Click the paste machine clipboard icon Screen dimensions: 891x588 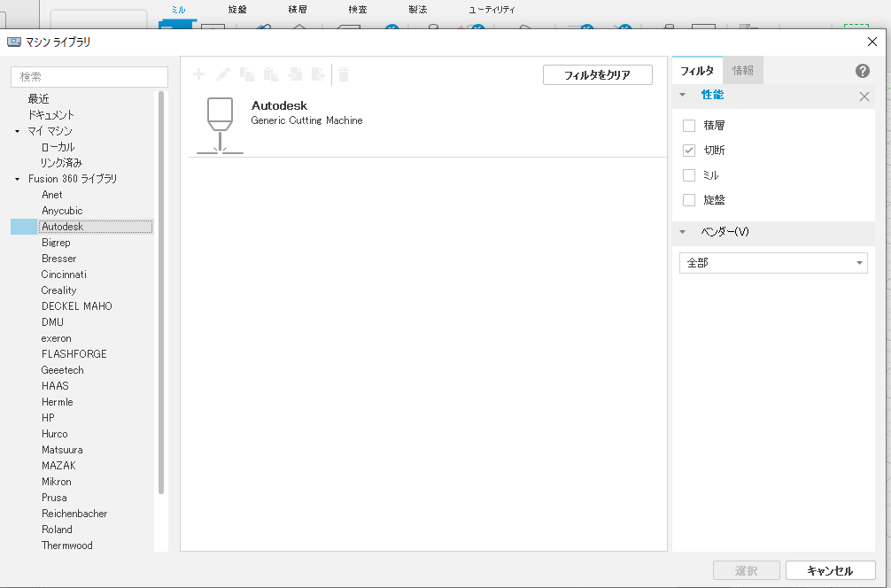point(270,74)
